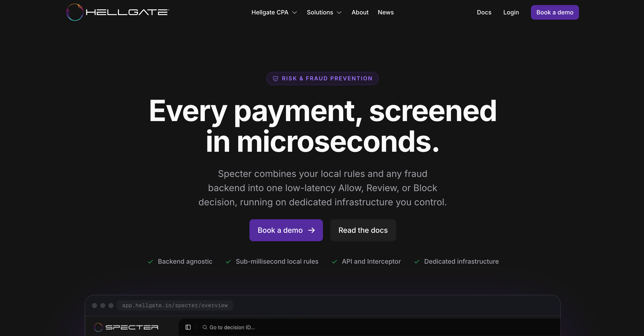Click the 'API and Interceptor' text
Viewport: 644px width, 336px height.
point(371,261)
